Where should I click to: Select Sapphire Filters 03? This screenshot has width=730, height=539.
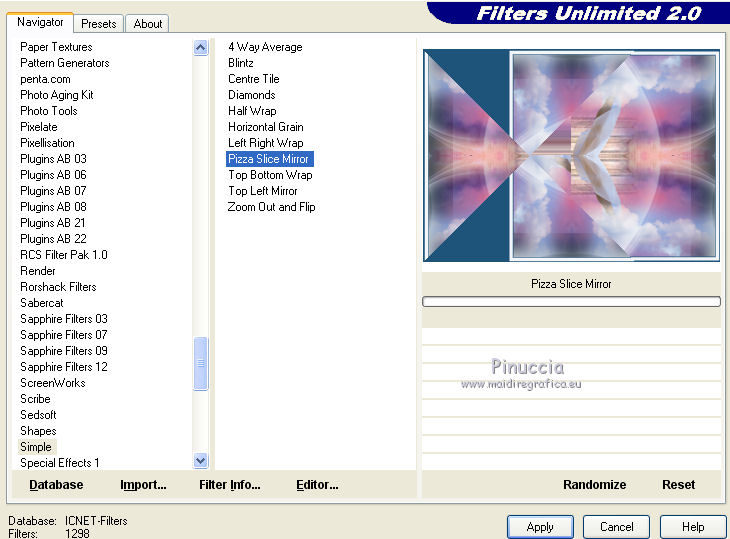pos(64,319)
